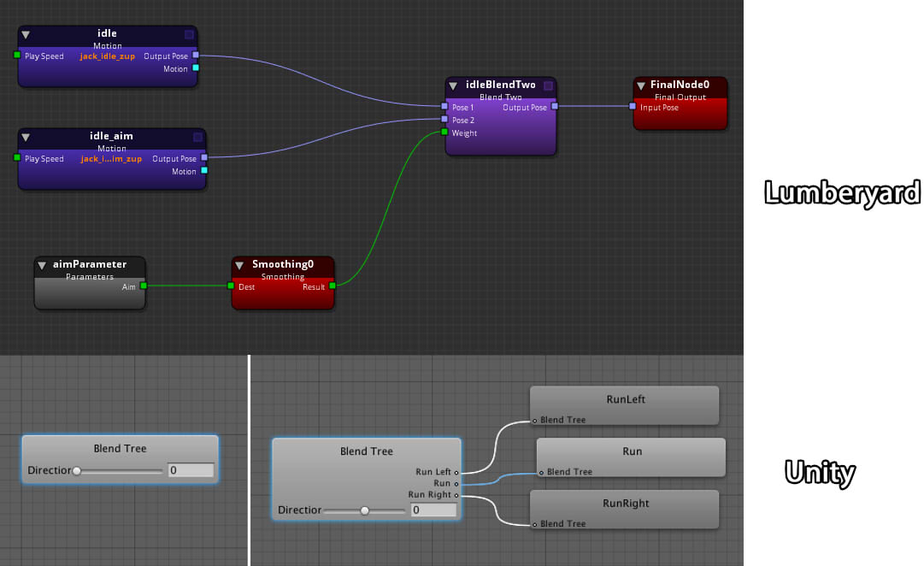Select the left standalone Blend Tree node

[121, 459]
